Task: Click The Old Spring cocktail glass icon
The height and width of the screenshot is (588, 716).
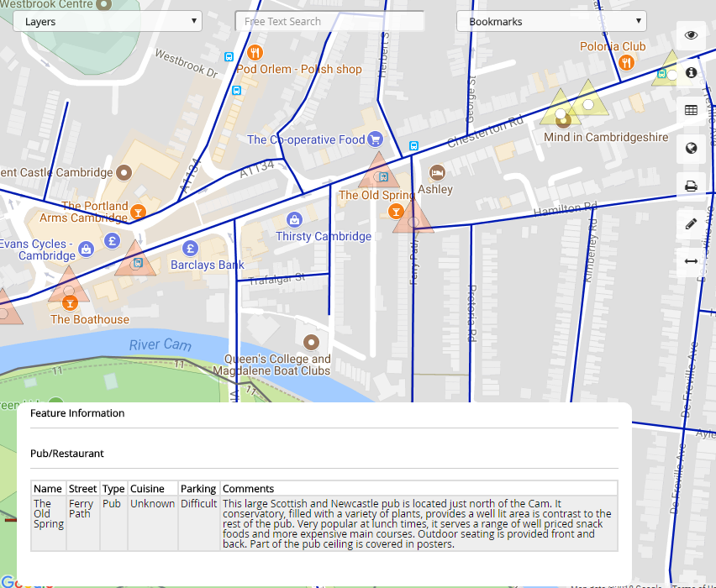Action: point(396,212)
